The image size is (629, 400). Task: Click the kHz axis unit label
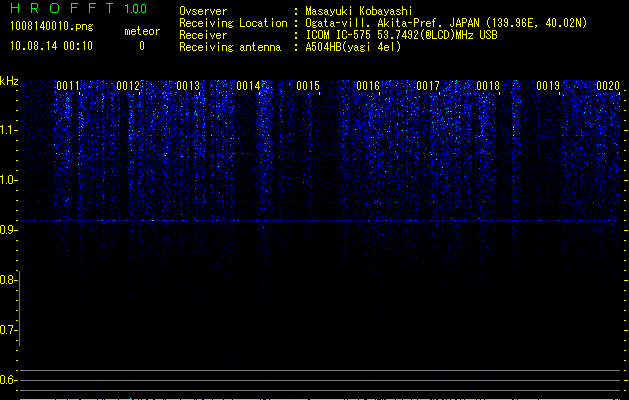click(x=9, y=81)
